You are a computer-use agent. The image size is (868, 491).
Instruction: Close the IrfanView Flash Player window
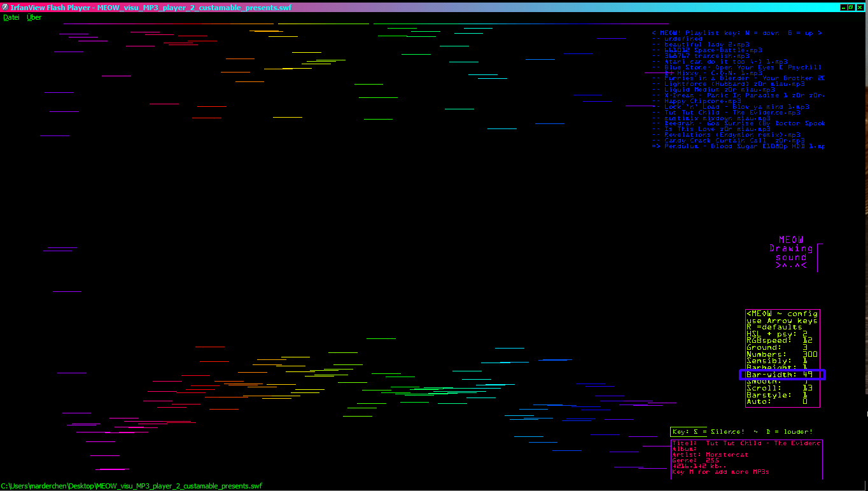[x=860, y=7]
